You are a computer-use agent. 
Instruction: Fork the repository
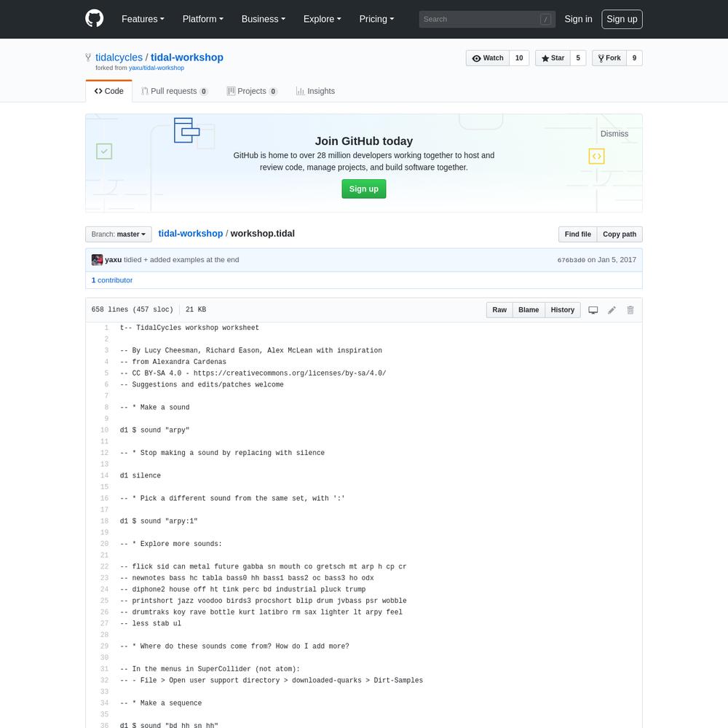(x=609, y=58)
